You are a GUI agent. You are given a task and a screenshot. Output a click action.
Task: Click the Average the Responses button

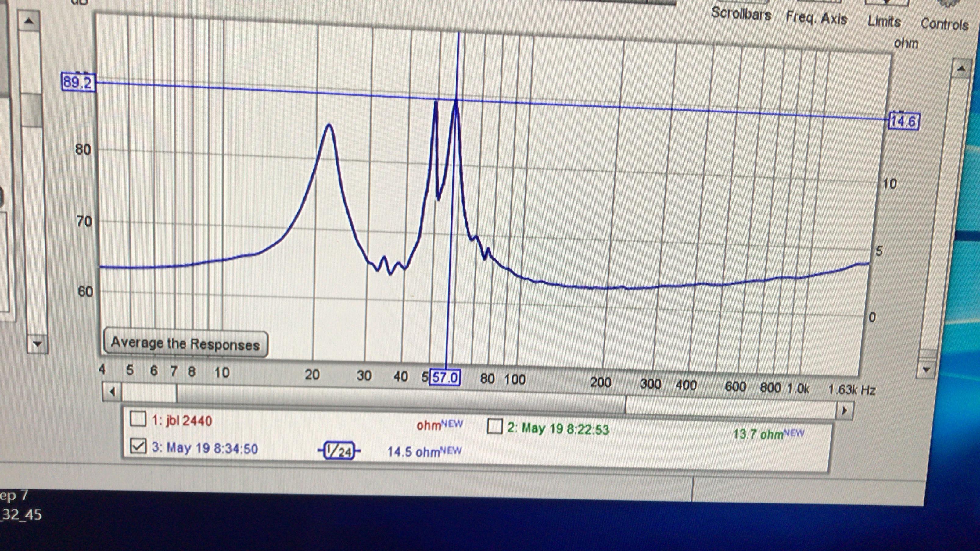[186, 344]
